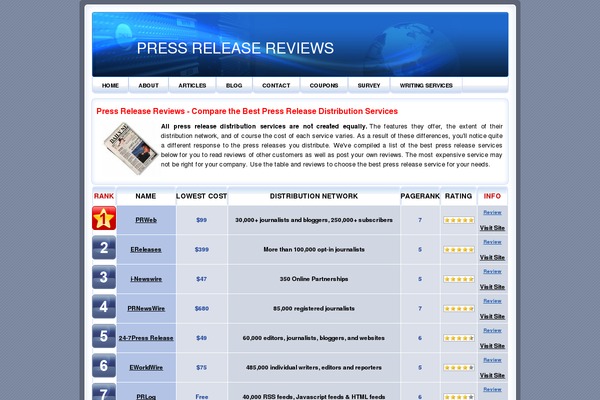Screen dimensions: 600x400
Task: Click the rank 7 number badge
Action: (x=104, y=392)
